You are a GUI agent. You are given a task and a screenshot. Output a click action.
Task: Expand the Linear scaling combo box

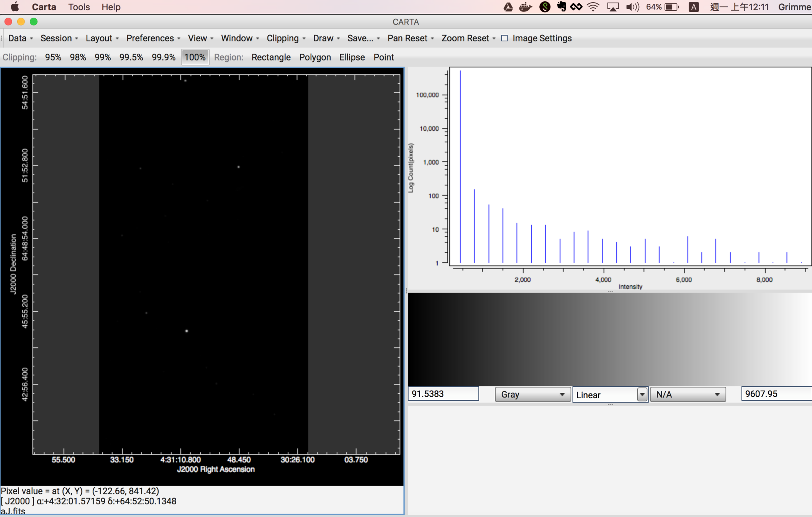(x=642, y=394)
